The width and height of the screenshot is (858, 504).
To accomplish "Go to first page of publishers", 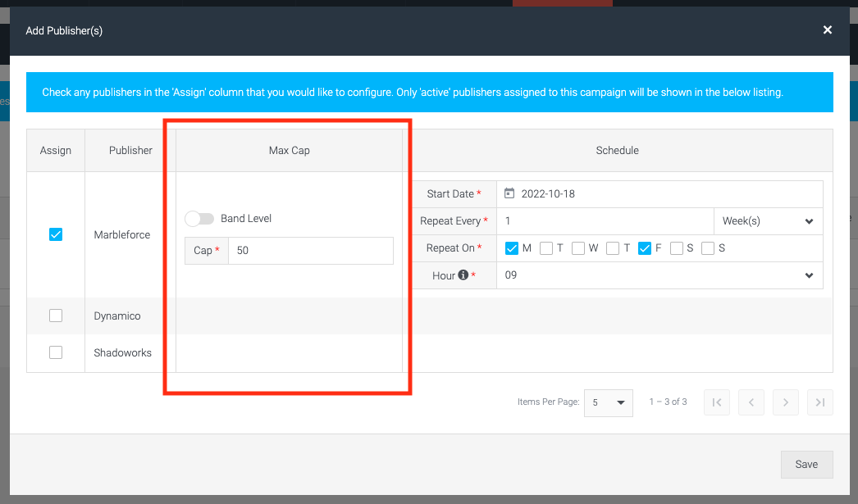I will point(717,402).
